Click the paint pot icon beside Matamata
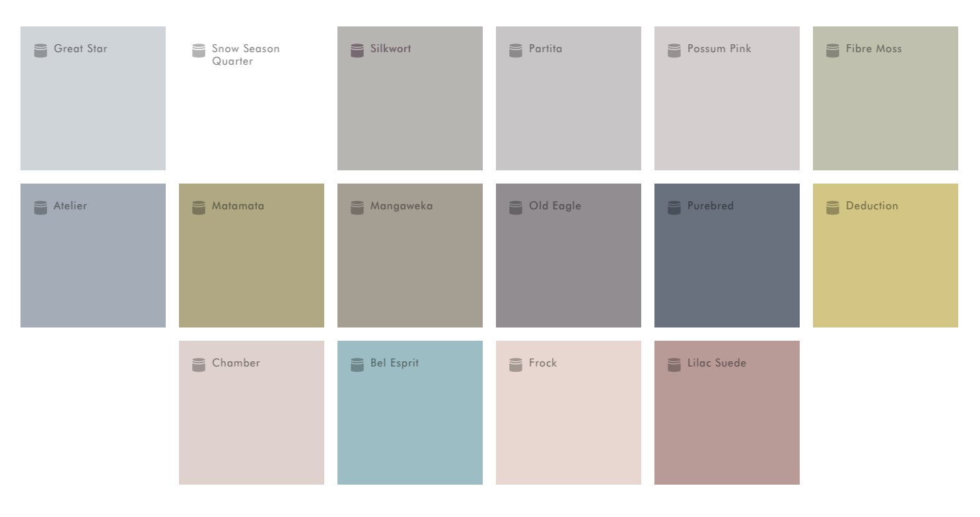The height and width of the screenshot is (517, 980). (x=199, y=207)
